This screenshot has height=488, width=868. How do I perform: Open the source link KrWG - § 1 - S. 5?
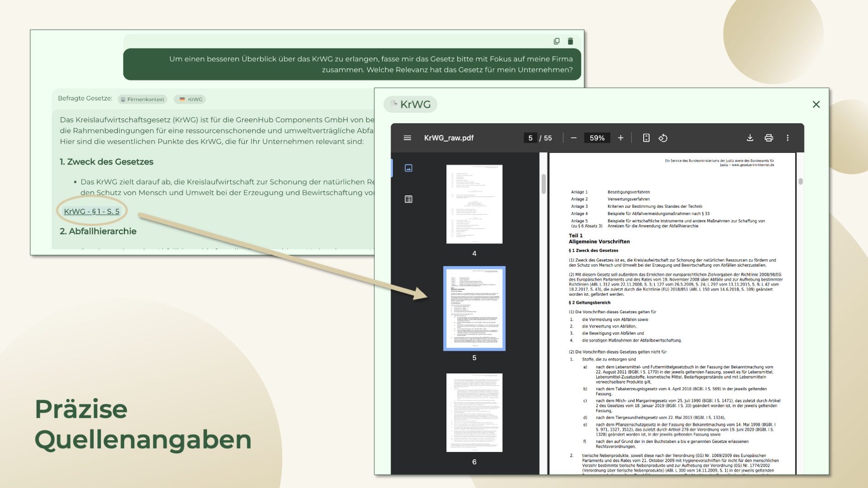click(91, 211)
